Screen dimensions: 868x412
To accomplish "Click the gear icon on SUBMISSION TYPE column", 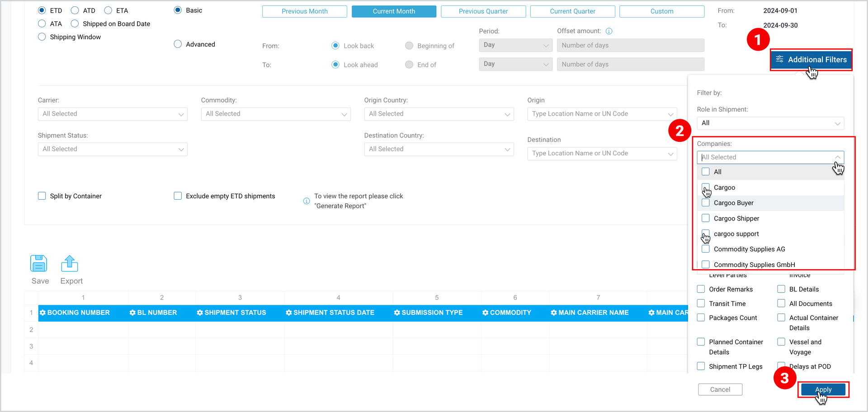I will pyautogui.click(x=397, y=313).
